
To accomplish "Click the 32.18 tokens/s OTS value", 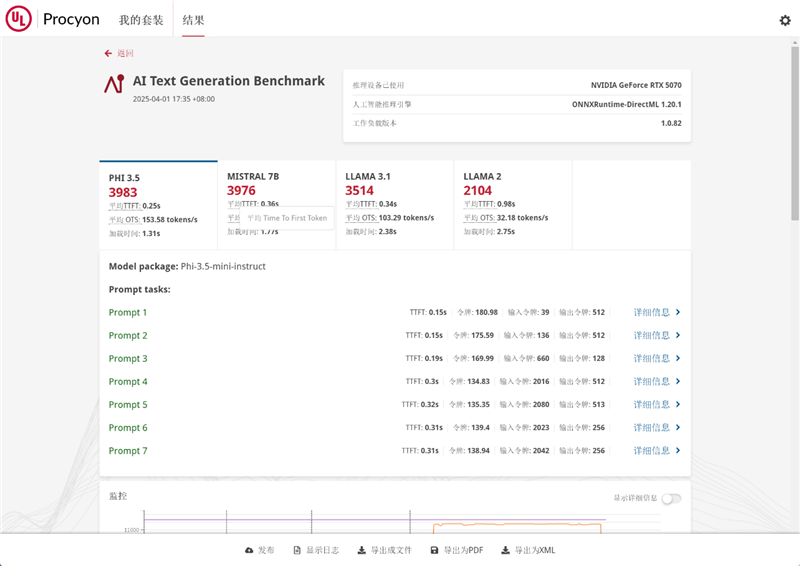I will [x=522, y=217].
